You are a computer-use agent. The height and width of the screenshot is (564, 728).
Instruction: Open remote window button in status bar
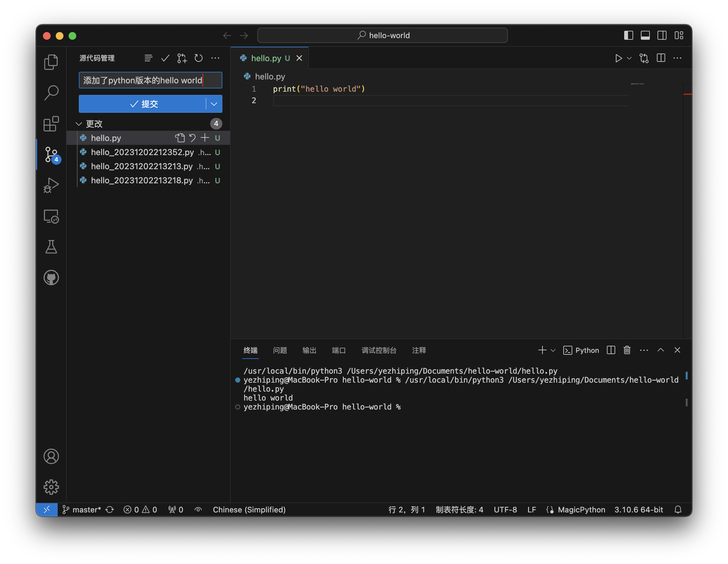tap(47, 510)
